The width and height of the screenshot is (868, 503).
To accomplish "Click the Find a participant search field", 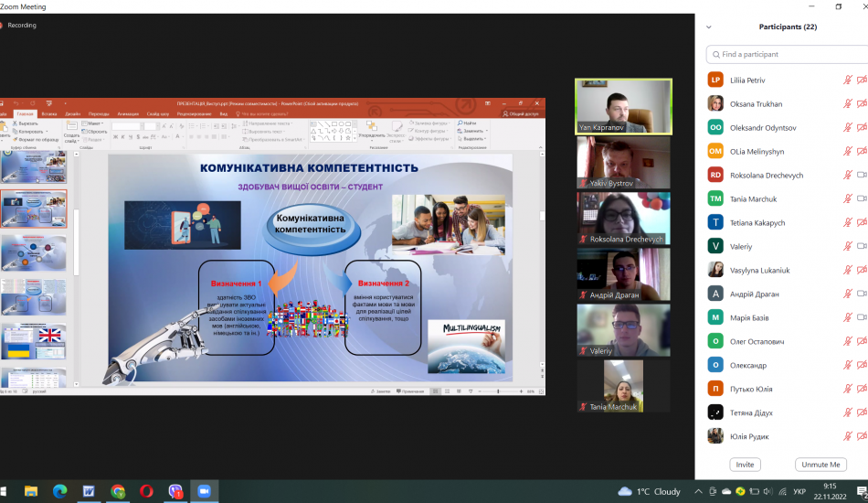I will pos(786,54).
